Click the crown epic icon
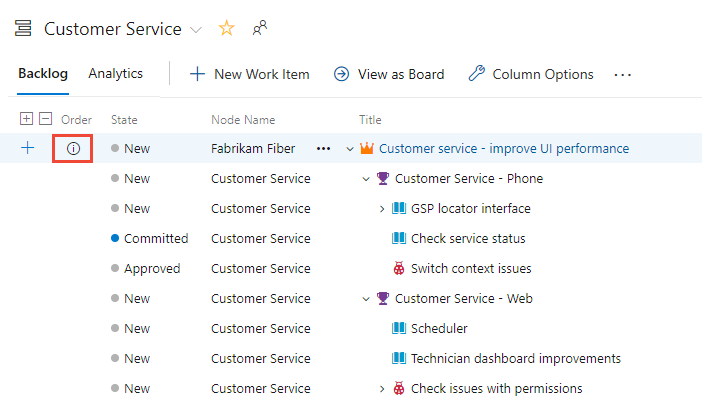702x414 pixels. coord(366,148)
